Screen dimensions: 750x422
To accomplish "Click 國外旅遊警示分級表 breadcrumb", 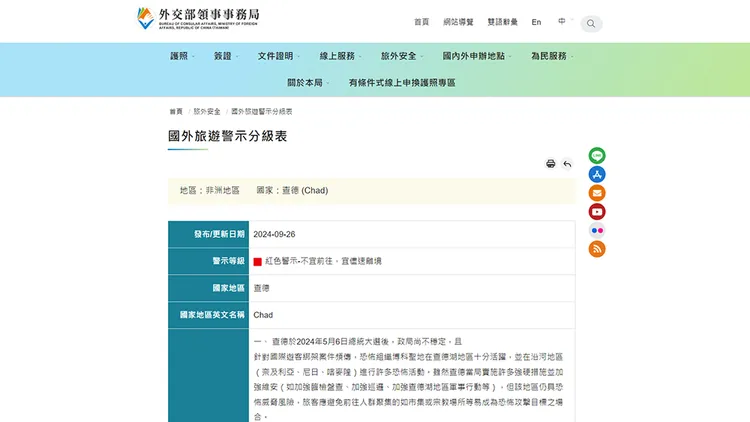I will pyautogui.click(x=262, y=111).
